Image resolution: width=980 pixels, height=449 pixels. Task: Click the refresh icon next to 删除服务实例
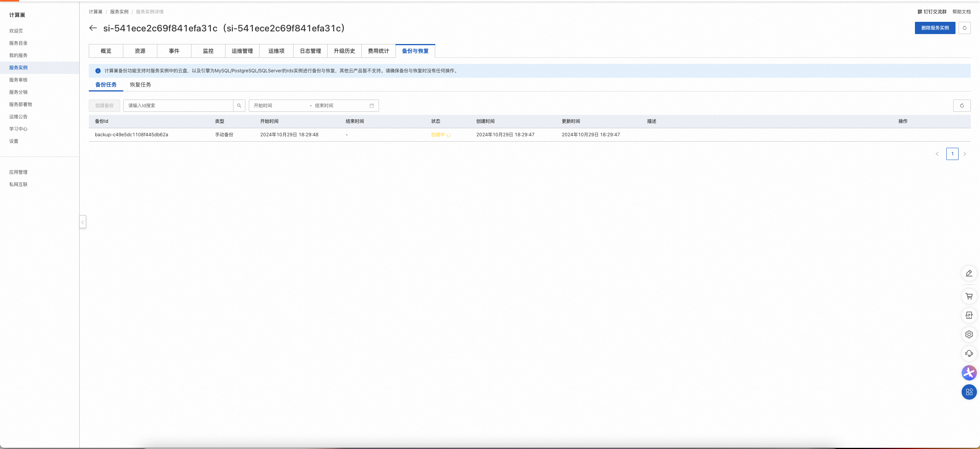(x=964, y=28)
